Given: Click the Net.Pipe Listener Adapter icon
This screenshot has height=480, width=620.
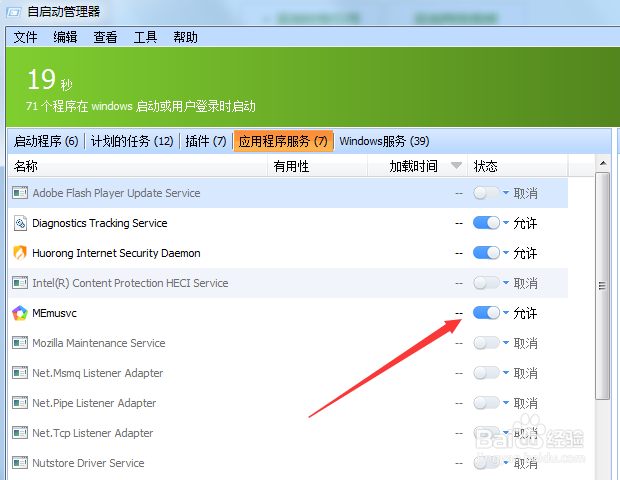Looking at the screenshot, I should point(20,403).
